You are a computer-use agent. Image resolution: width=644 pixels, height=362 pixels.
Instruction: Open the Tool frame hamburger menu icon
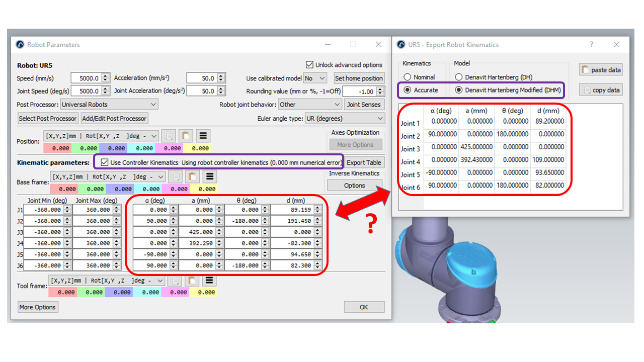[x=210, y=281]
